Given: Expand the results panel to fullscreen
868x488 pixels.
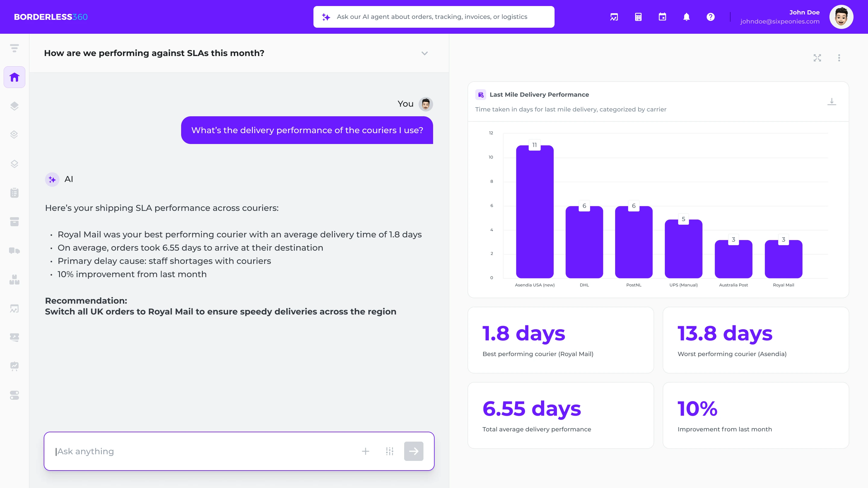Looking at the screenshot, I should pos(817,58).
